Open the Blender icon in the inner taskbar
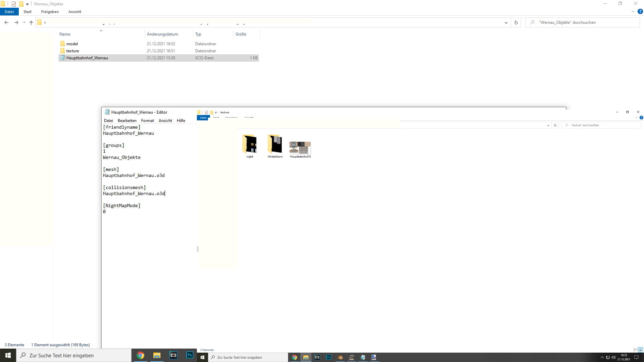Viewport: 644px width, 362px height. (340, 357)
